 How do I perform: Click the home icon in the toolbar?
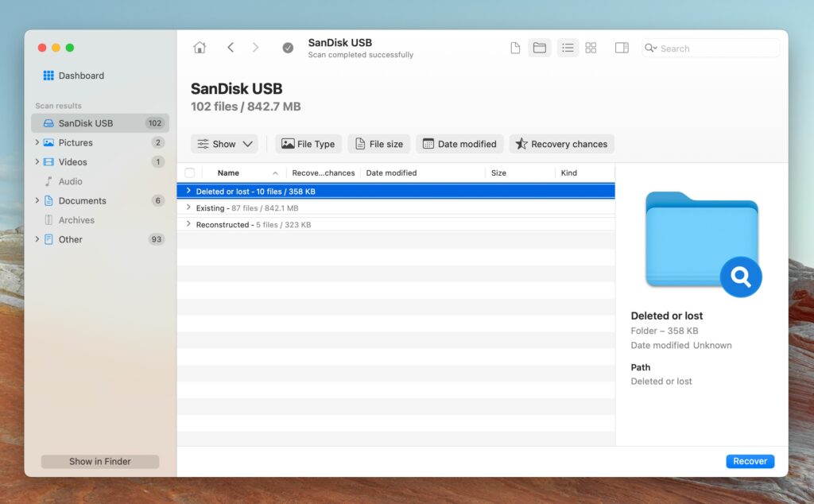point(200,48)
